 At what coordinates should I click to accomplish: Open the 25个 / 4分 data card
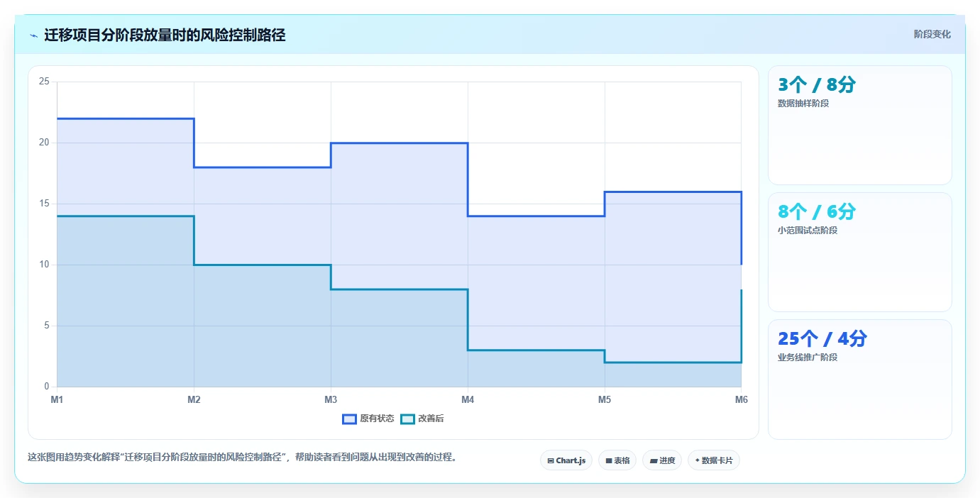tap(859, 380)
